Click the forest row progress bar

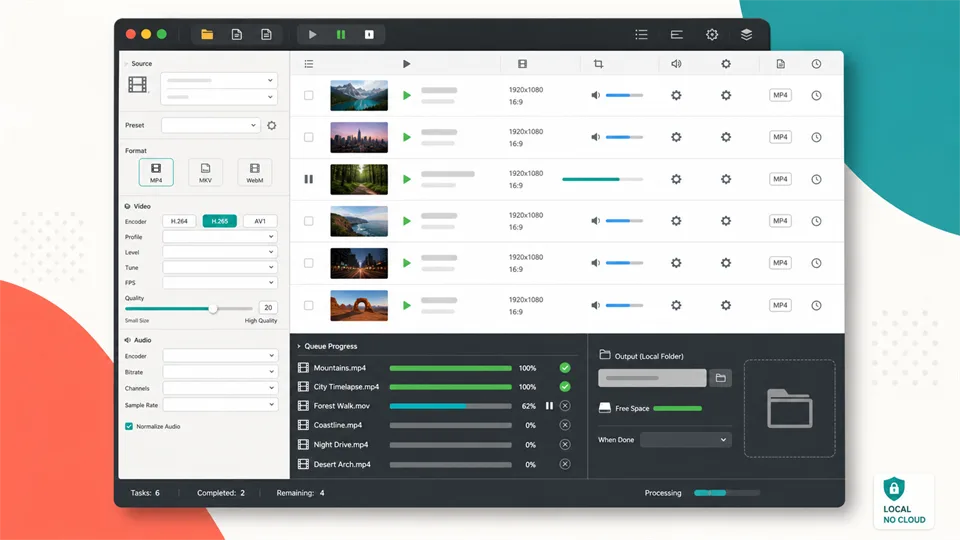(602, 179)
